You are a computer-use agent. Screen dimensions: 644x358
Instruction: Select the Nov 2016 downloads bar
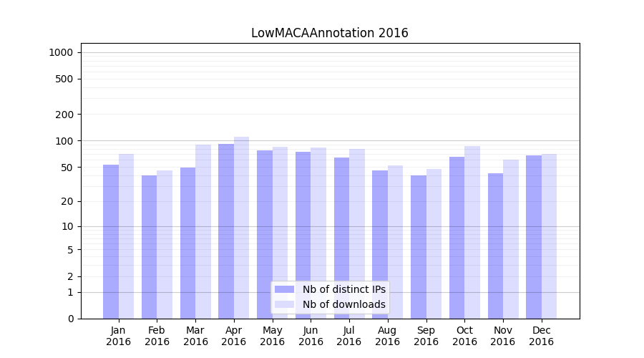coord(511,239)
